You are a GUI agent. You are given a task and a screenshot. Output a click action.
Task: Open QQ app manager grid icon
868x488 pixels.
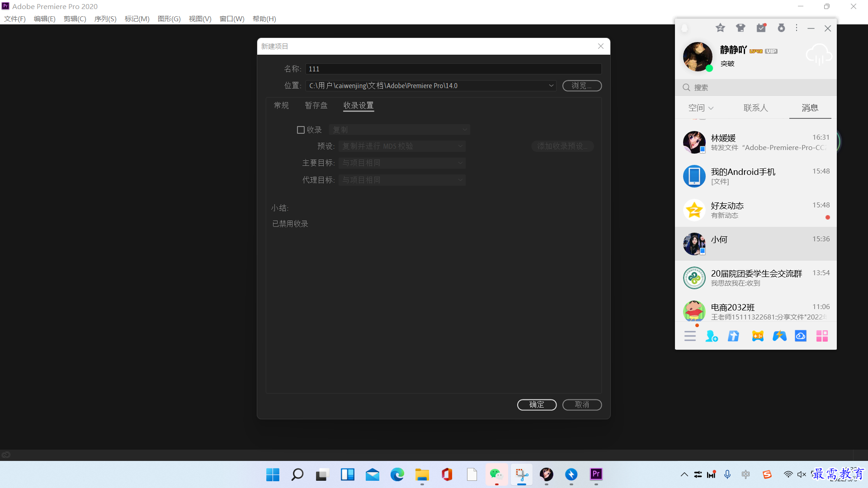click(x=822, y=336)
